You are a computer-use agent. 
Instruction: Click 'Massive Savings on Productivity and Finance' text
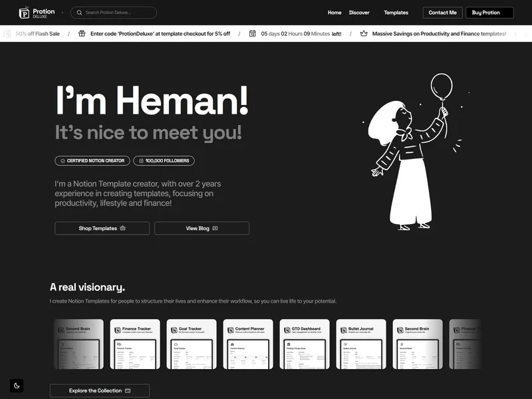(x=439, y=34)
